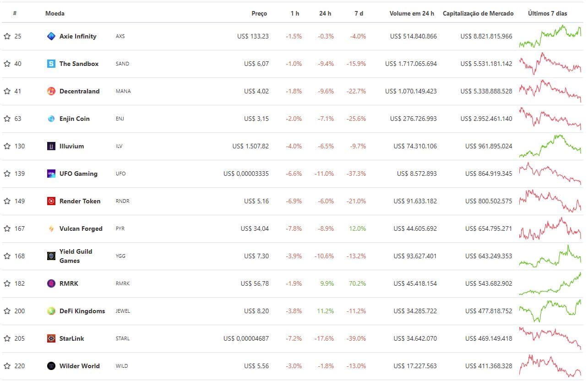
Task: Open the DeFi Kingdoms page
Action: [82, 311]
